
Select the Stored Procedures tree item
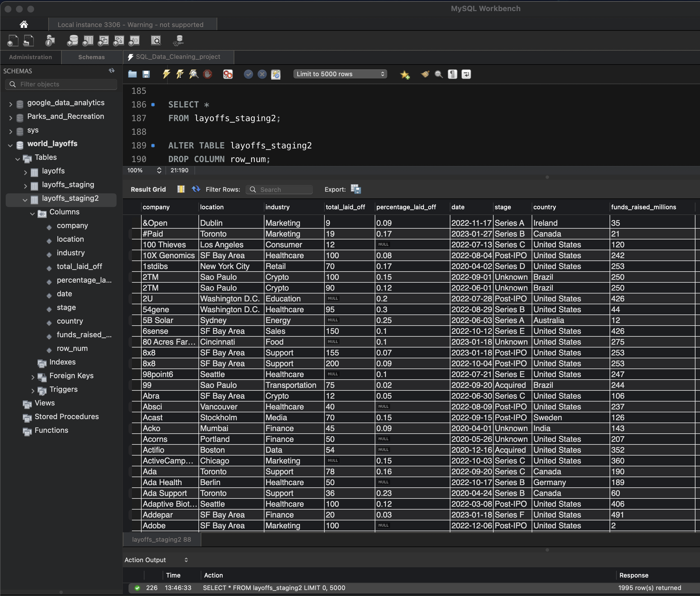[67, 417]
